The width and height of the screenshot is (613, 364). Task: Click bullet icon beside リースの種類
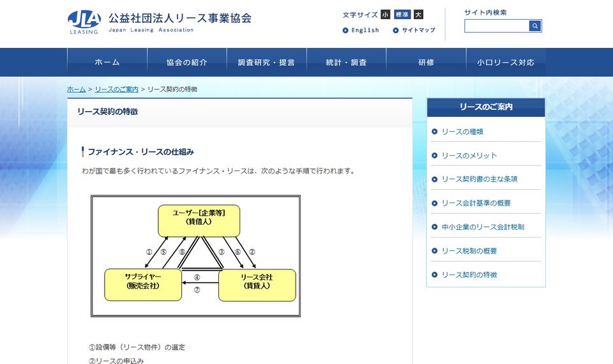click(x=434, y=132)
